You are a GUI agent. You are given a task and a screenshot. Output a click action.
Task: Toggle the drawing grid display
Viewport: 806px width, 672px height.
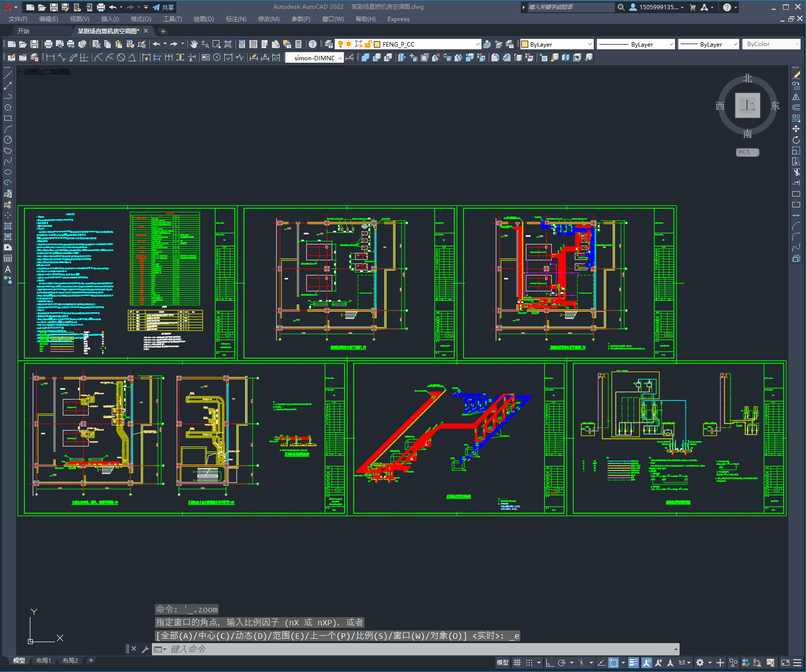tap(517, 663)
